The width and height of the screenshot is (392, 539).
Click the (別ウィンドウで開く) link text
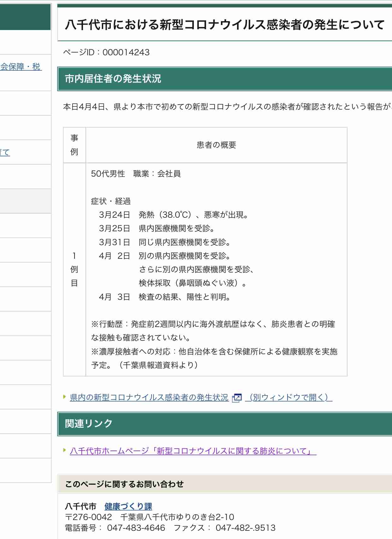coord(289,397)
